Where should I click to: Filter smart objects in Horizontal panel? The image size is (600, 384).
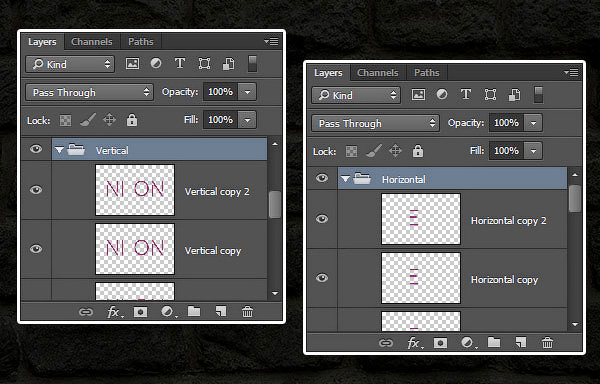coord(514,95)
